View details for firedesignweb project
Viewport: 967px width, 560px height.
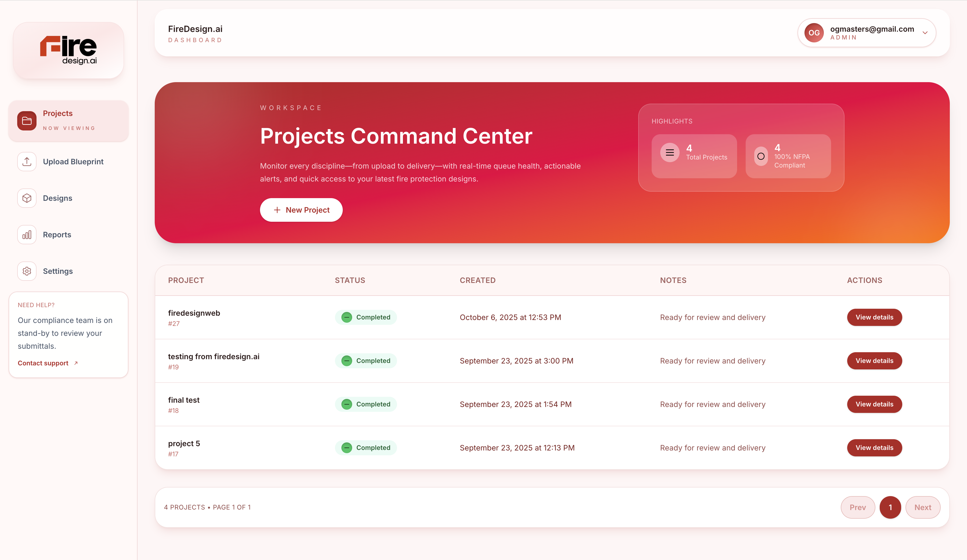click(x=874, y=317)
